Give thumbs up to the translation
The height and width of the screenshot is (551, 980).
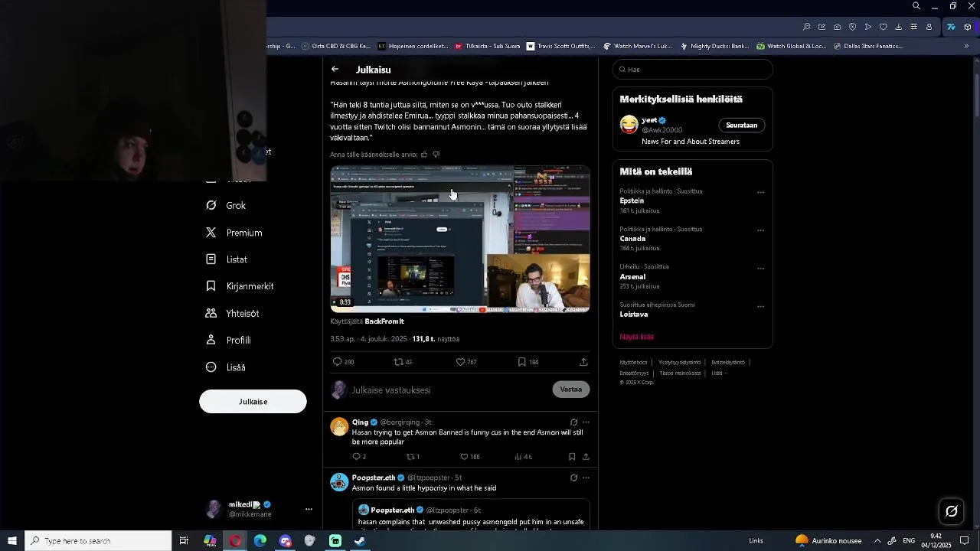point(424,155)
